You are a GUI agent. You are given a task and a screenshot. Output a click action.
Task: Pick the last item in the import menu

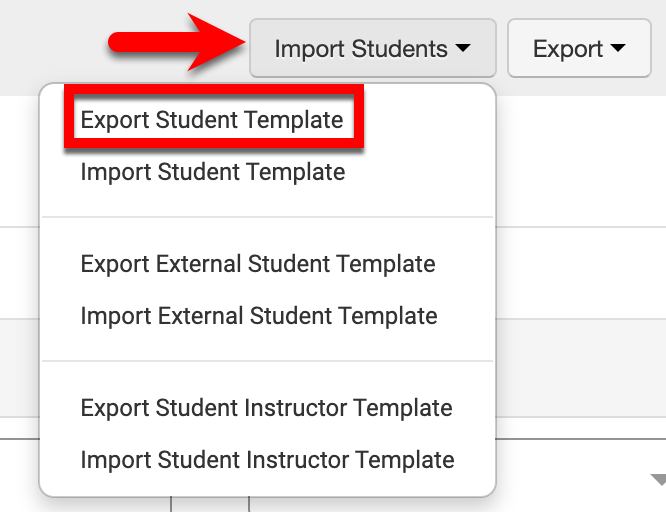click(267, 460)
